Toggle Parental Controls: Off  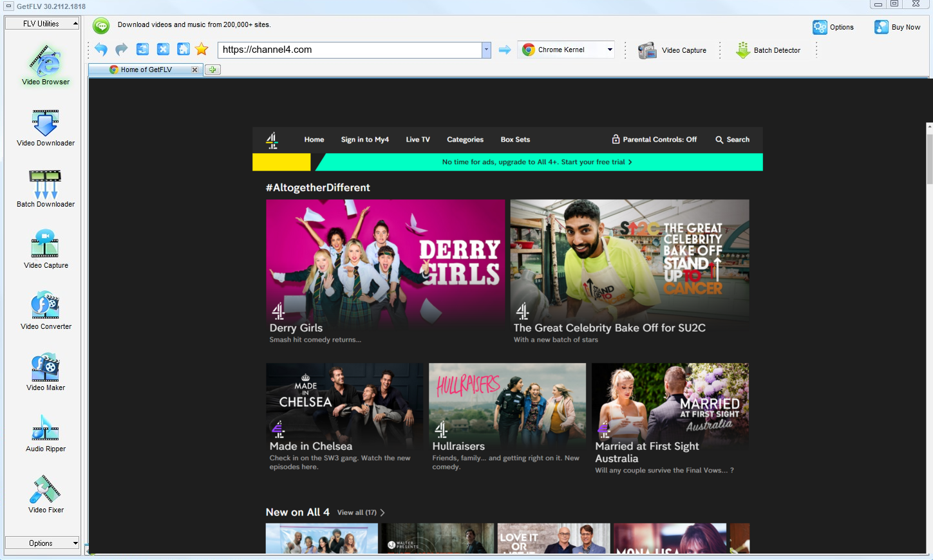click(x=654, y=140)
